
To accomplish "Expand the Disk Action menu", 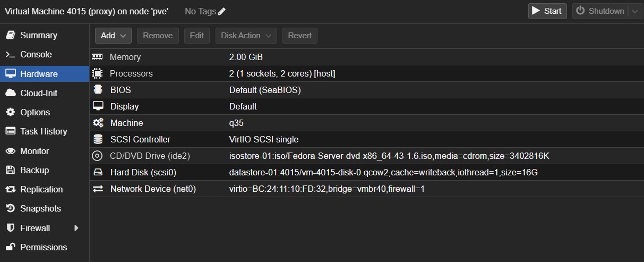I will tap(246, 36).
